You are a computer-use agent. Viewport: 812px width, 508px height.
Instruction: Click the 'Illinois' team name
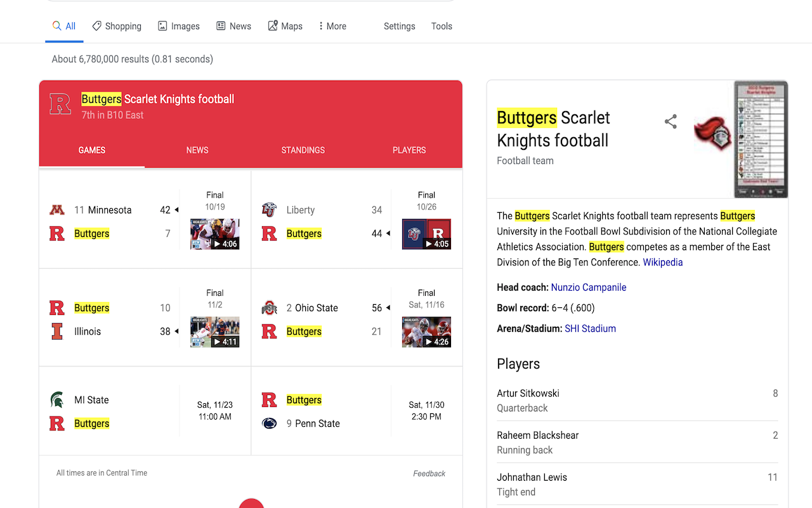pos(88,331)
